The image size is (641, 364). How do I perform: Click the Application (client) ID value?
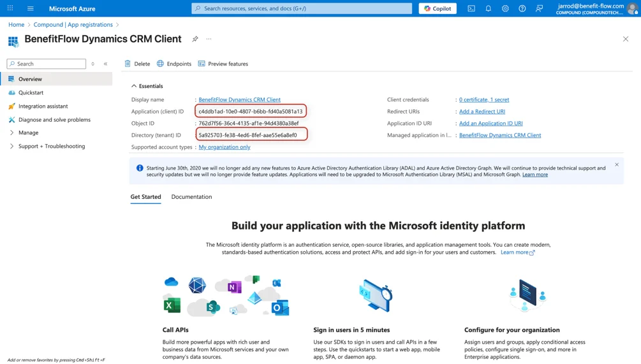(251, 111)
